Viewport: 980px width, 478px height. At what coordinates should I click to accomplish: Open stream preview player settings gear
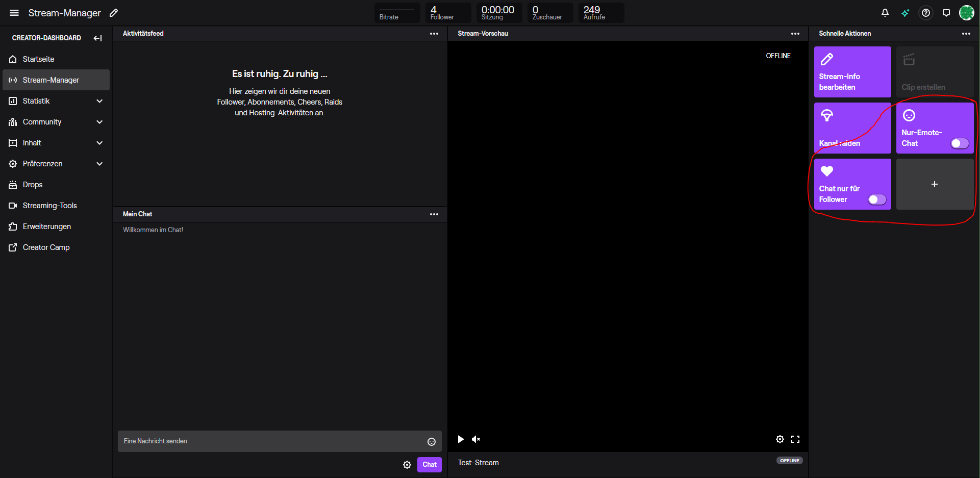[780, 439]
